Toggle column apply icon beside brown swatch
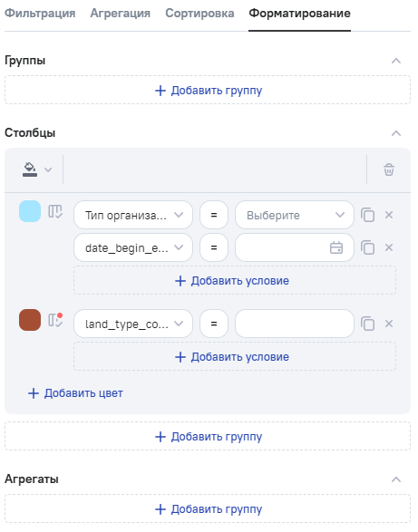Image resolution: width=418 pixels, height=532 pixels. [x=55, y=320]
